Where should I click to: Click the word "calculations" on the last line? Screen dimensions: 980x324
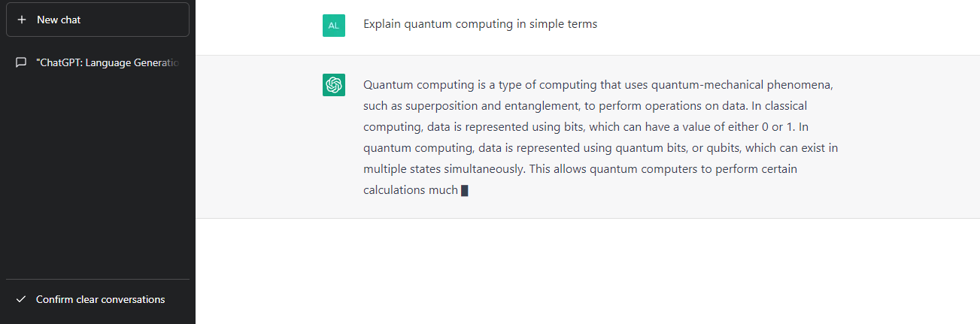point(395,190)
